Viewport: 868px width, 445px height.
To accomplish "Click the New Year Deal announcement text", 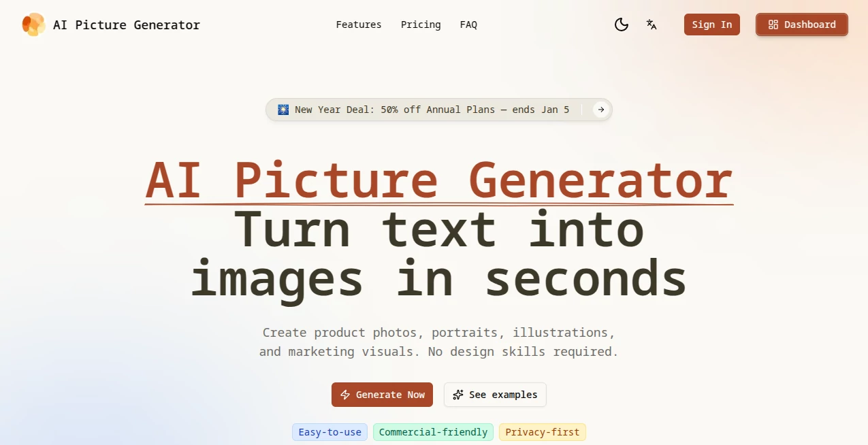I will point(432,110).
